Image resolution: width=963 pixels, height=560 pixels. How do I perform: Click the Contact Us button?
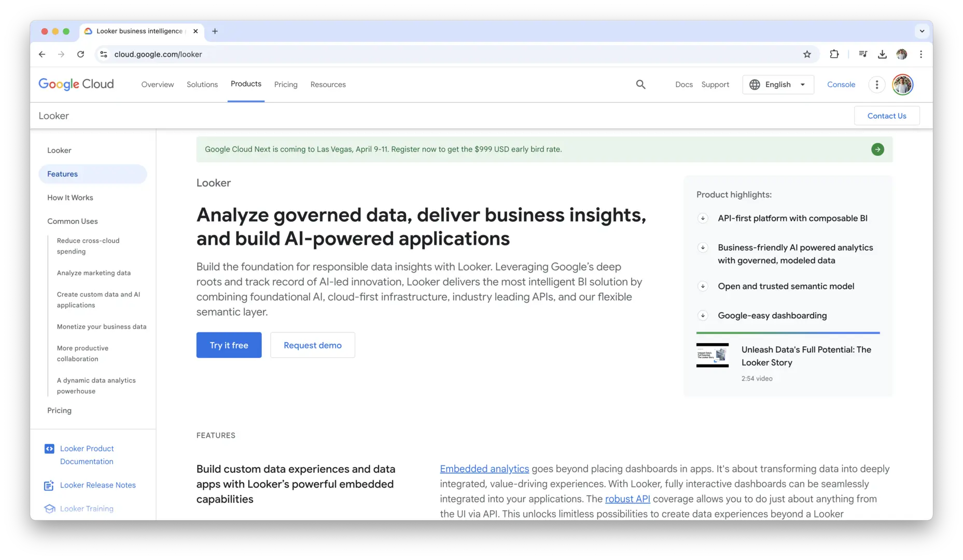point(887,116)
